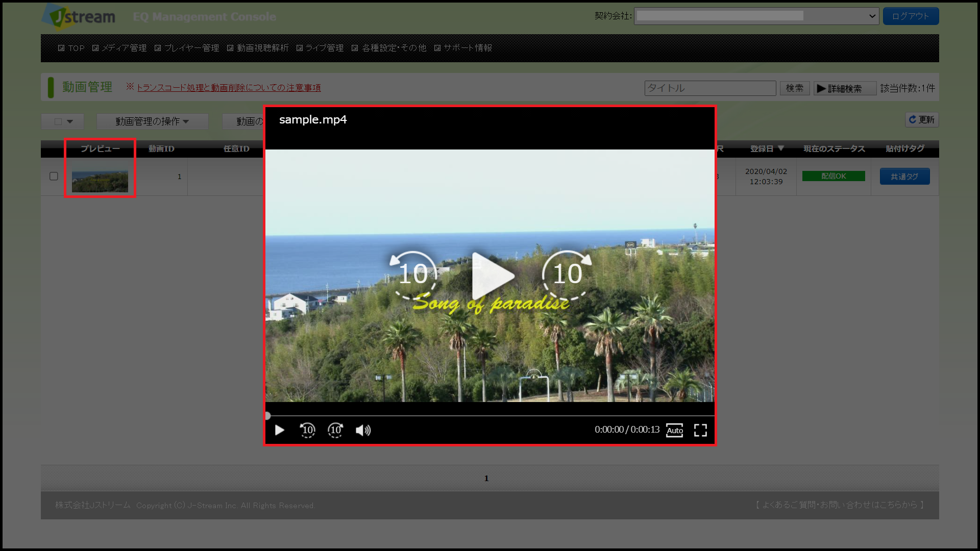
Task: Mute the video using the speaker icon
Action: (x=363, y=430)
